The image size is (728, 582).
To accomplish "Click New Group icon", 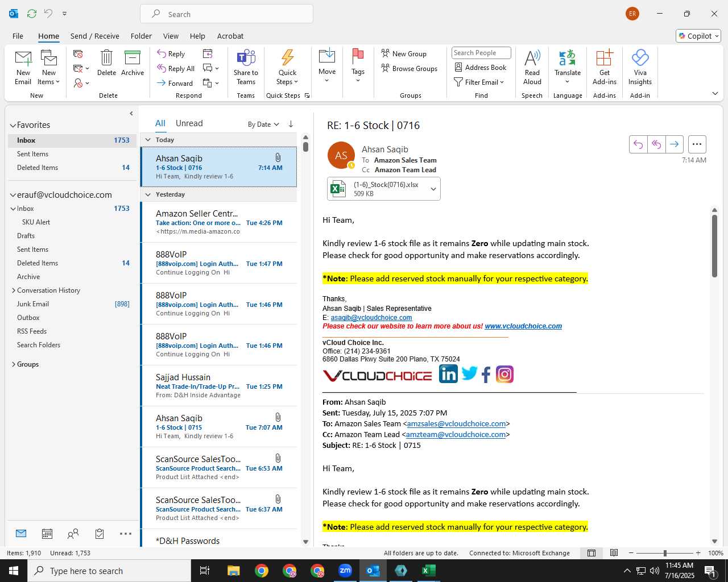I will click(x=404, y=53).
